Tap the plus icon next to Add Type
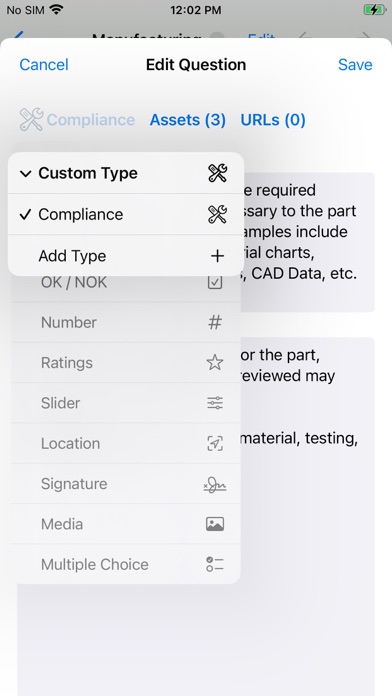 (218, 256)
